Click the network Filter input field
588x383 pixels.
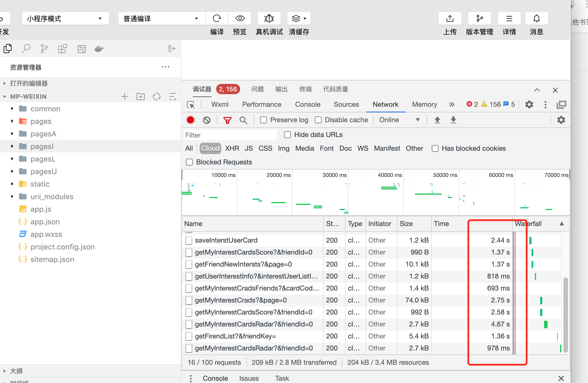230,135
